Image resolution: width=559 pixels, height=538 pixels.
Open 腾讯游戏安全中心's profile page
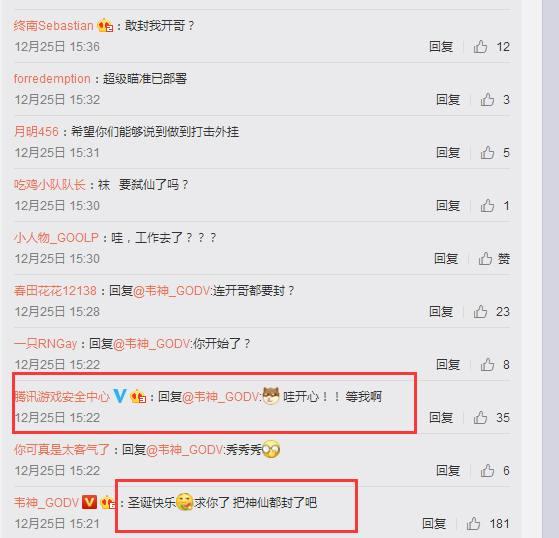(x=62, y=396)
